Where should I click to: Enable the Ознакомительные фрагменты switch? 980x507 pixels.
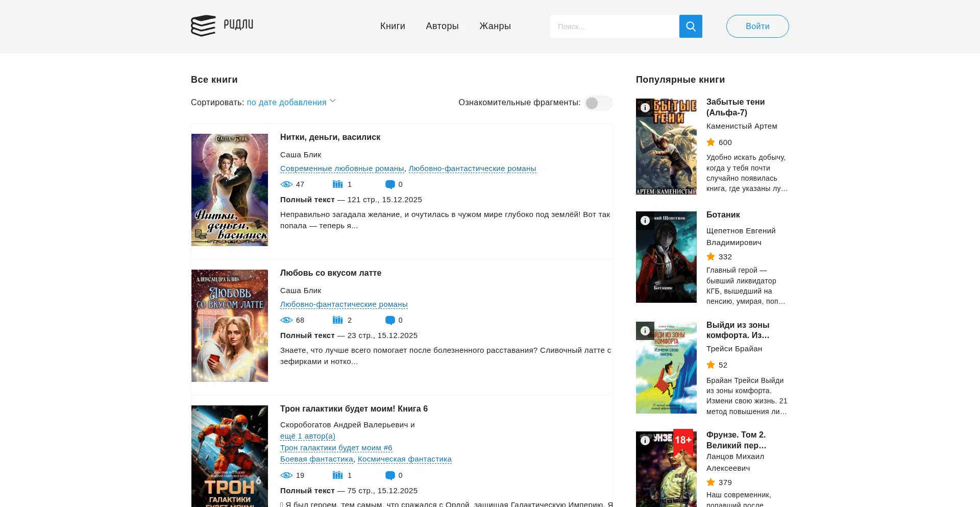click(598, 103)
